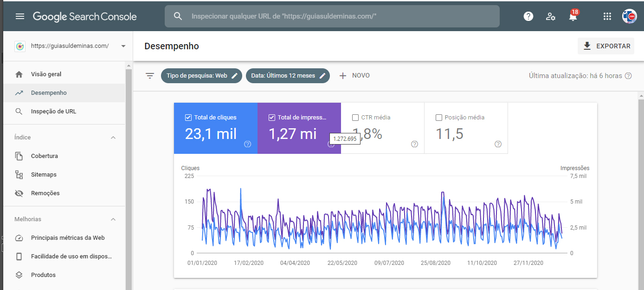This screenshot has height=290, width=644.
Task: Go to Visão geral in sidebar
Action: [46, 74]
